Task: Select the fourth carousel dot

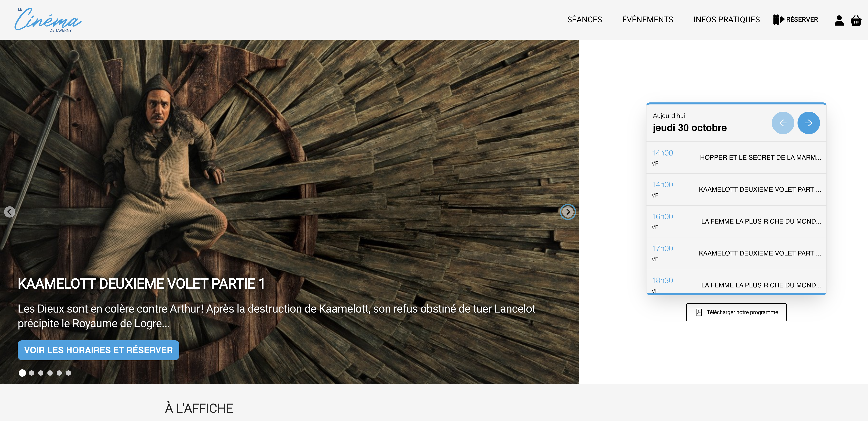Action: click(50, 373)
